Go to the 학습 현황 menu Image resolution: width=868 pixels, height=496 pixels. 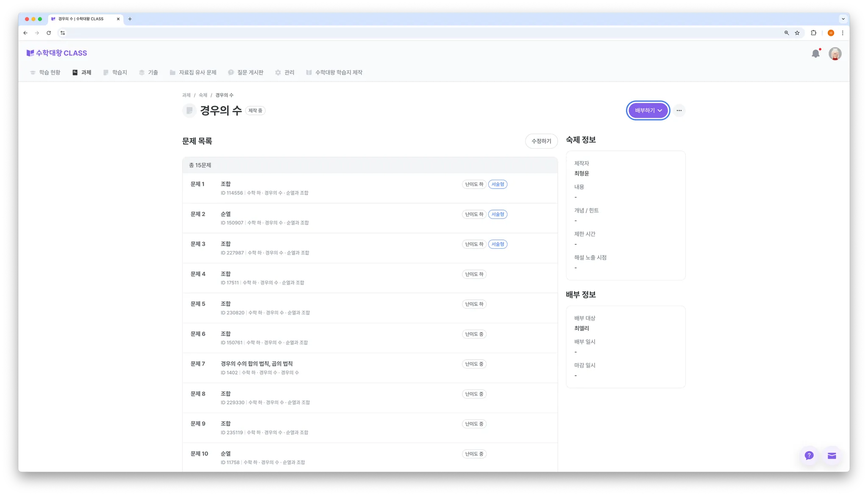click(x=45, y=72)
